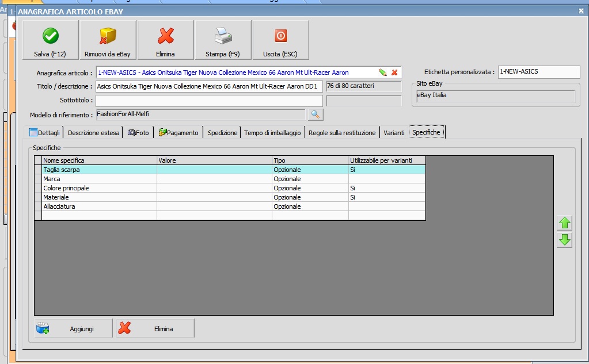589x364 pixels.
Task: Click Aggiungi button below the specifications grid
Action: coord(73,328)
